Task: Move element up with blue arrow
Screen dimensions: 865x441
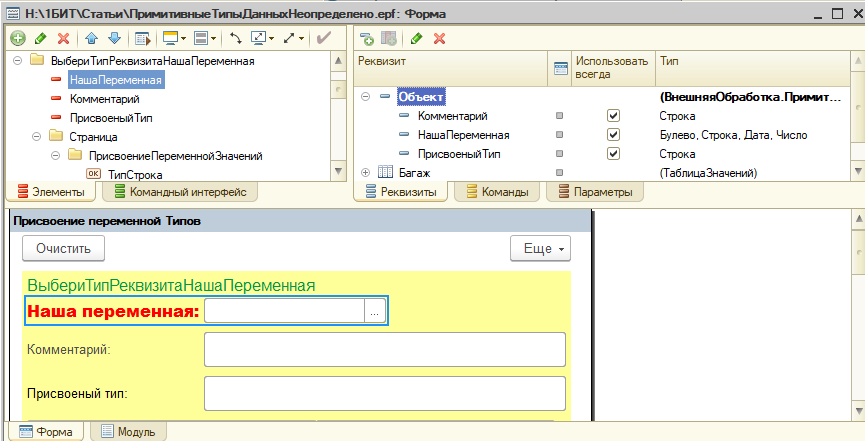Action: [x=91, y=38]
